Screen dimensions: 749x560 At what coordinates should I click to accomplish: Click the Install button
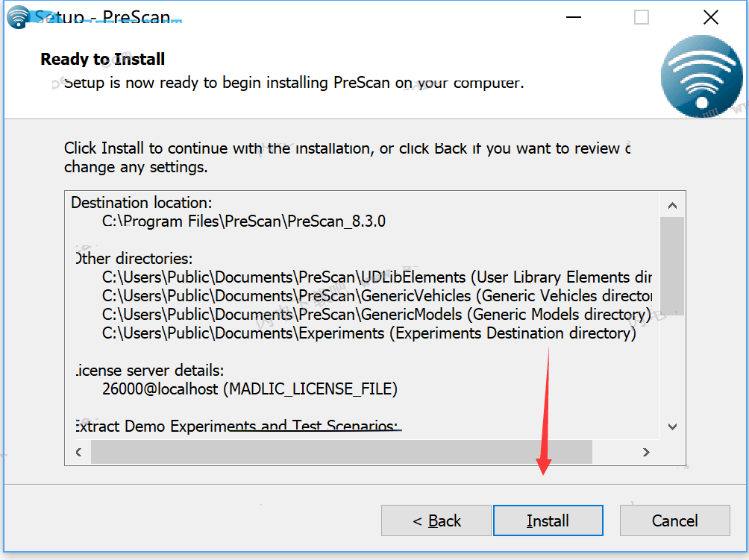[548, 520]
